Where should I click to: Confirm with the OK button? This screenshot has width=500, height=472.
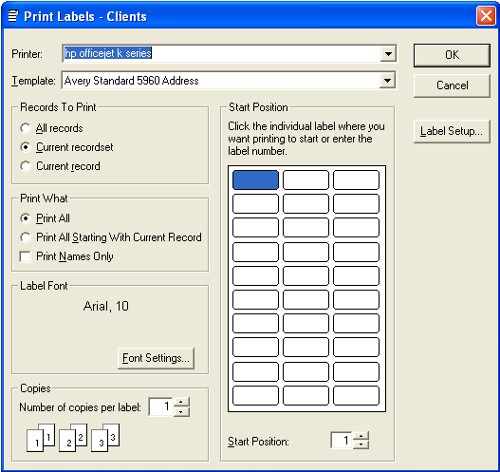452,55
